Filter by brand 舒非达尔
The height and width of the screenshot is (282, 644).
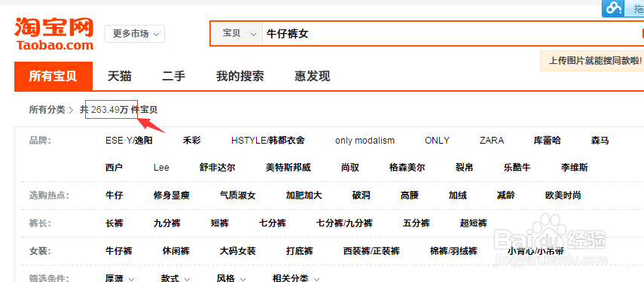217,168
